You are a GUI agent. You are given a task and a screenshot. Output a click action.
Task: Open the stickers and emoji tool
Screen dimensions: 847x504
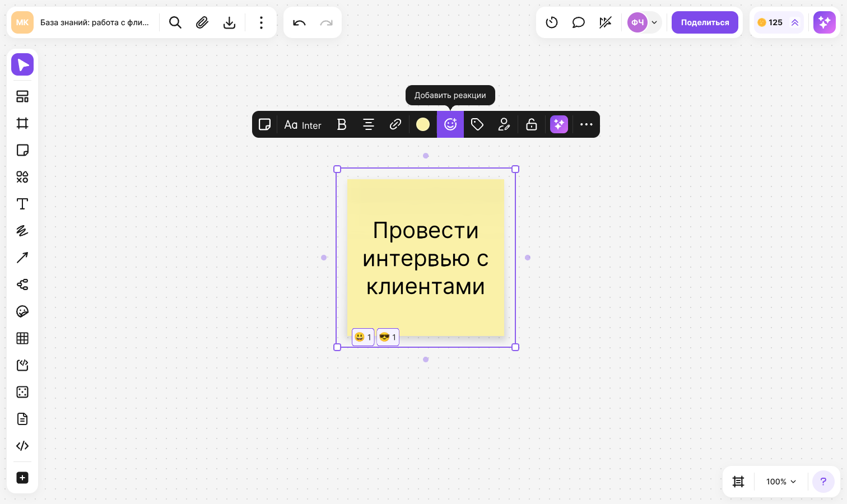coord(22,311)
